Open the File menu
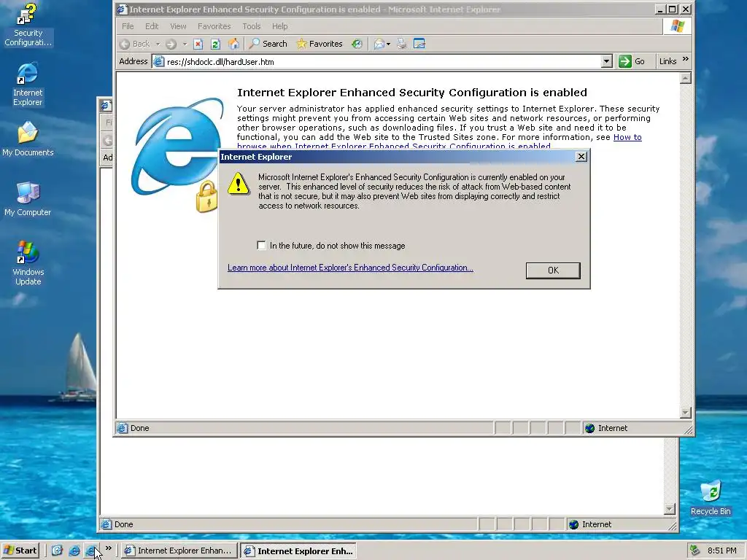Image resolution: width=747 pixels, height=560 pixels. [x=128, y=26]
